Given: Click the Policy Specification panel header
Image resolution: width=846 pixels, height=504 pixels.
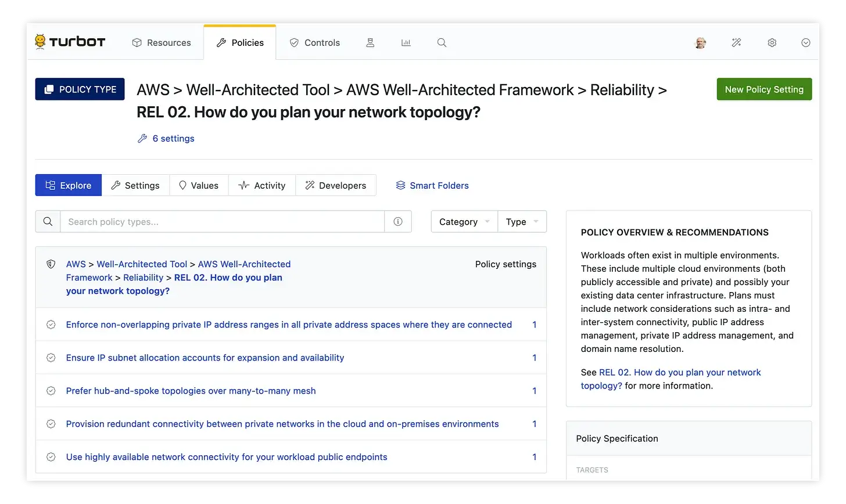Looking at the screenshot, I should point(689,438).
